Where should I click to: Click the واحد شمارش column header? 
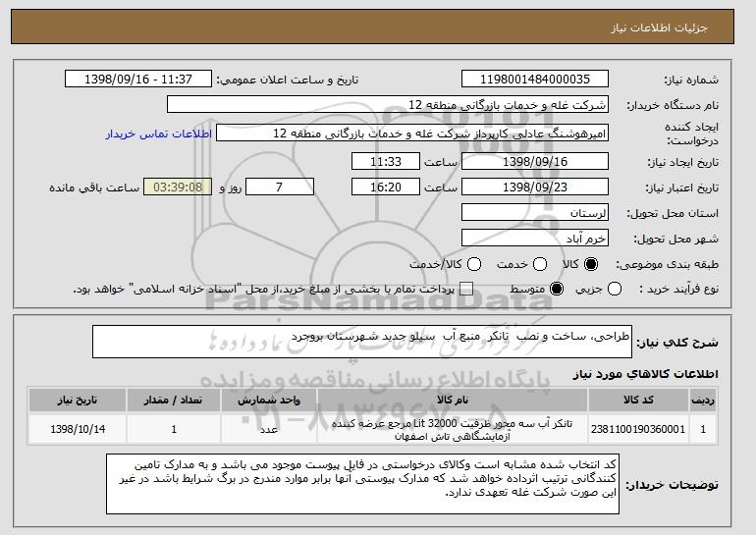point(269,401)
